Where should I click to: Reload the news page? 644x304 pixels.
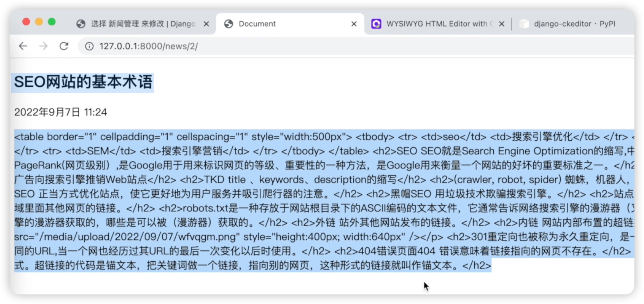64,46
